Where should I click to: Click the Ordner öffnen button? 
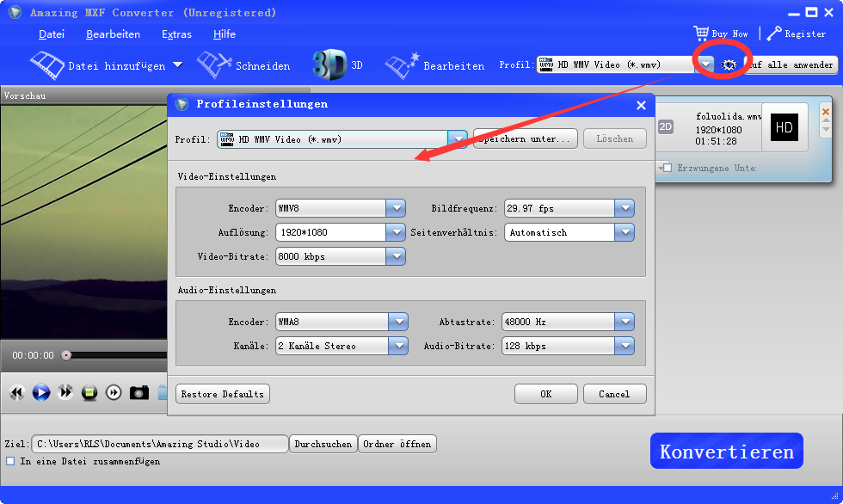397,444
